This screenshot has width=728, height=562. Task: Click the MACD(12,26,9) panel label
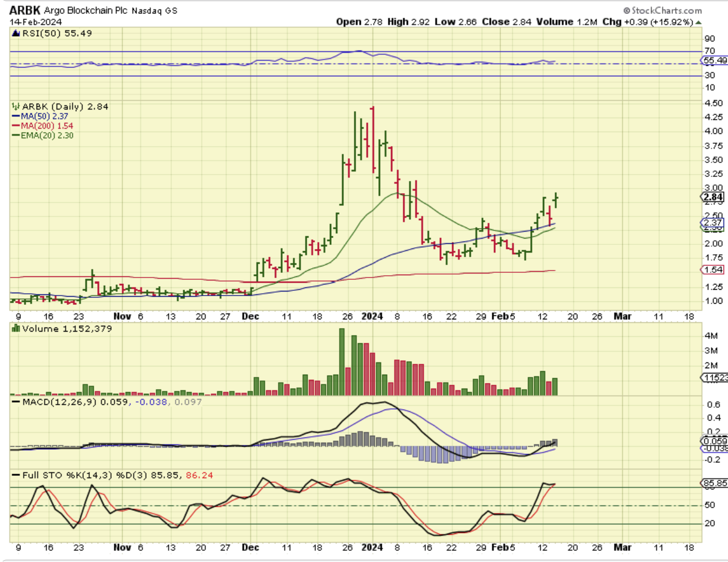coord(61,401)
